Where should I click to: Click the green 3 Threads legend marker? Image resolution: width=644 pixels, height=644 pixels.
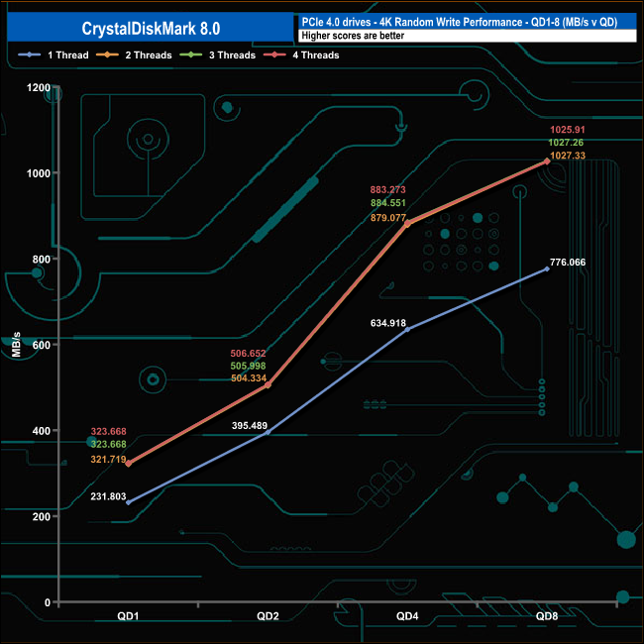pyautogui.click(x=191, y=54)
